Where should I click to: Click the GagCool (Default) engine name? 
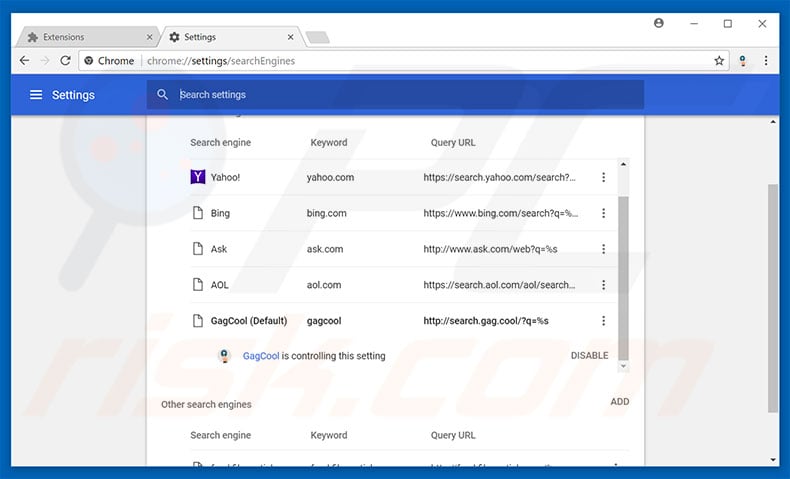point(249,321)
